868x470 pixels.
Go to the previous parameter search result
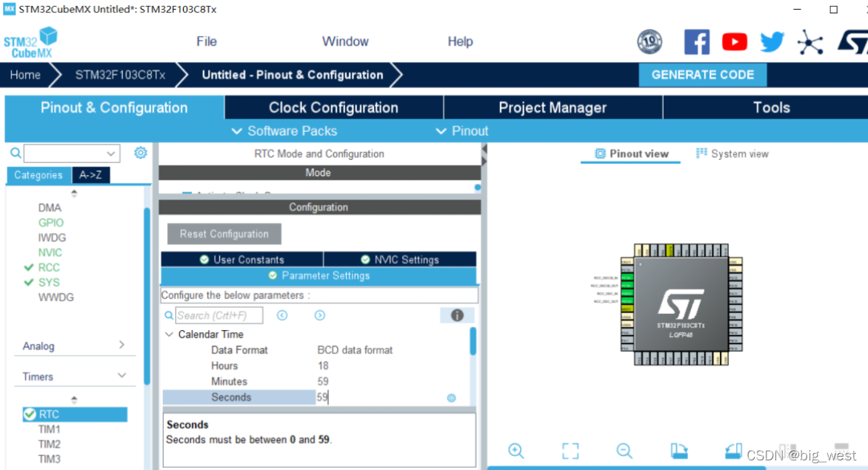[281, 315]
